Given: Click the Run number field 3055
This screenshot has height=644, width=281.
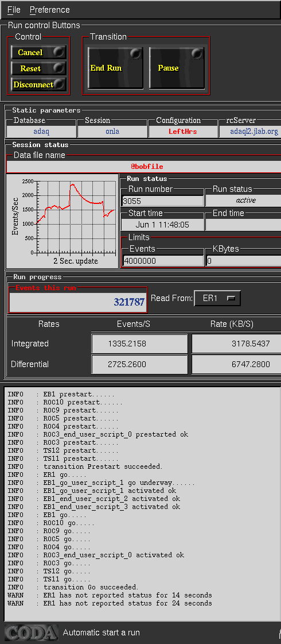Looking at the screenshot, I should click(162, 201).
